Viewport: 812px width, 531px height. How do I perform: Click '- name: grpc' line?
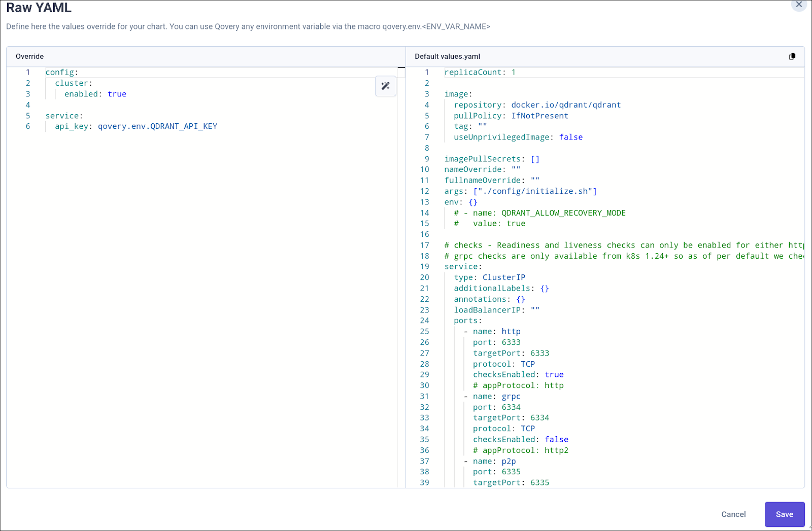coord(492,397)
